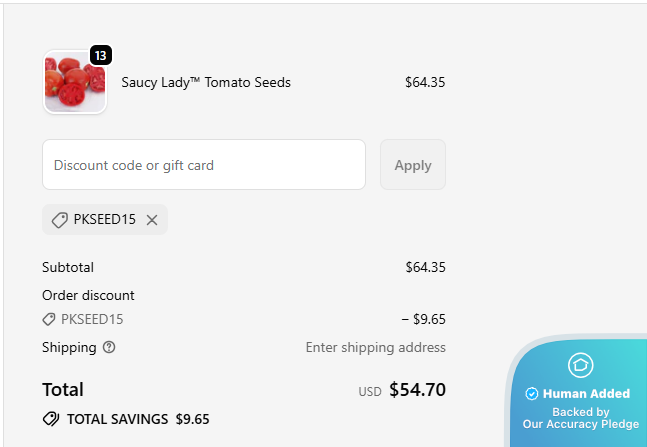The image size is (647, 447).
Task: Click the Our Accuracy Pledge text
Action: (580, 424)
